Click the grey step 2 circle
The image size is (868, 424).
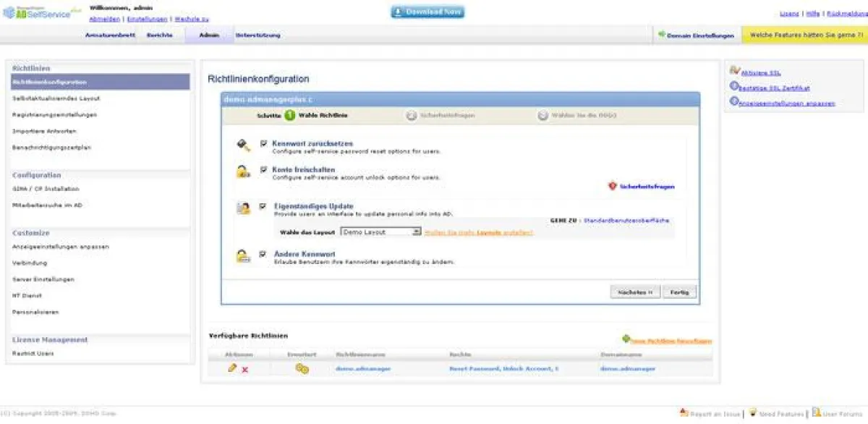[x=412, y=115]
